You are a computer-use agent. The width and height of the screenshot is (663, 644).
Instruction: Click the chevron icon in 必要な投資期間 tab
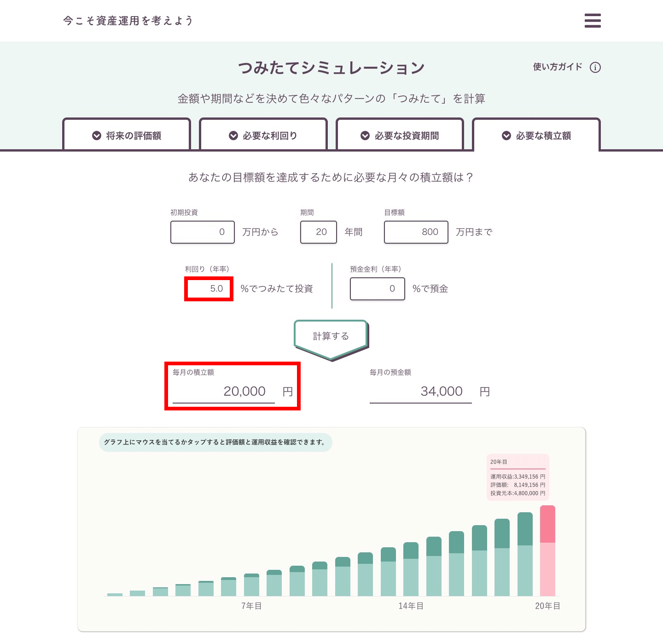365,135
